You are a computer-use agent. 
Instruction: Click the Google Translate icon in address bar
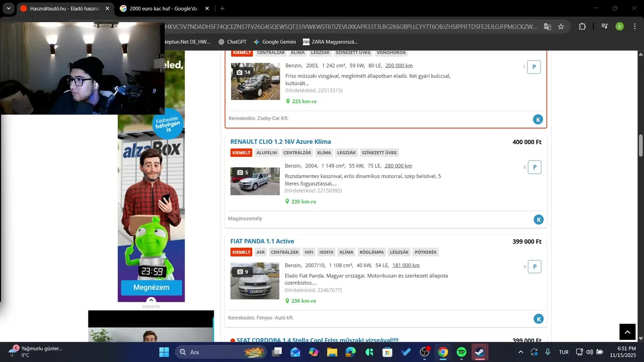point(547,27)
